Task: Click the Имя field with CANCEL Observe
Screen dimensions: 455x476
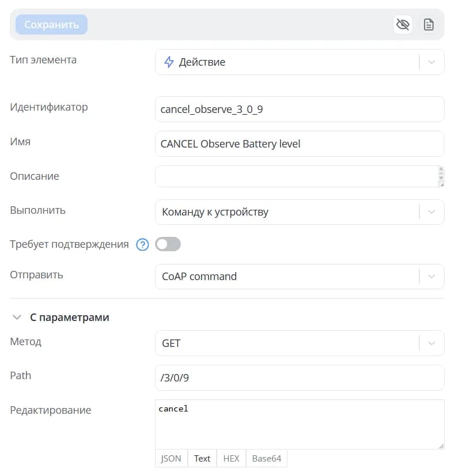Action: pos(299,144)
